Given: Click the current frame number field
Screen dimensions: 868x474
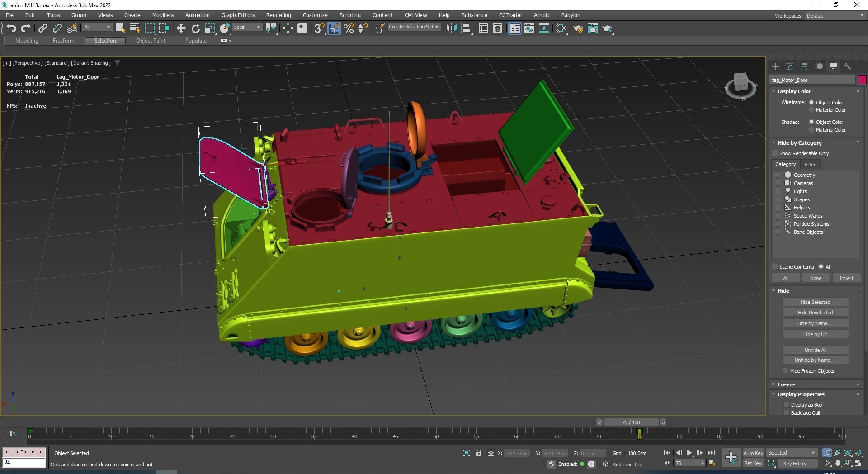Looking at the screenshot, I should tap(687, 463).
